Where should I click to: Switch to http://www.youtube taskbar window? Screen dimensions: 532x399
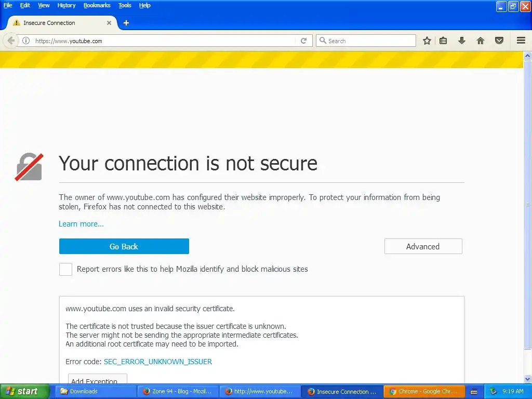(260, 392)
